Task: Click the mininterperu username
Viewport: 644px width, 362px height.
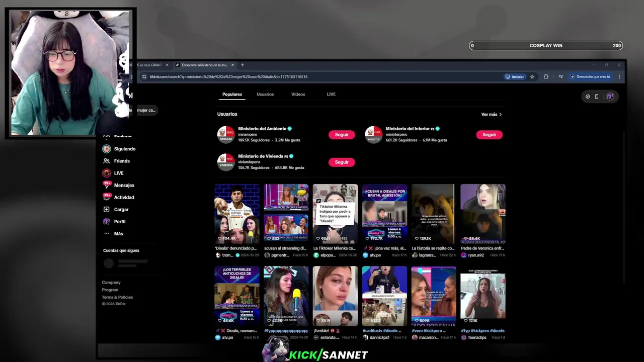Action: [x=396, y=135]
